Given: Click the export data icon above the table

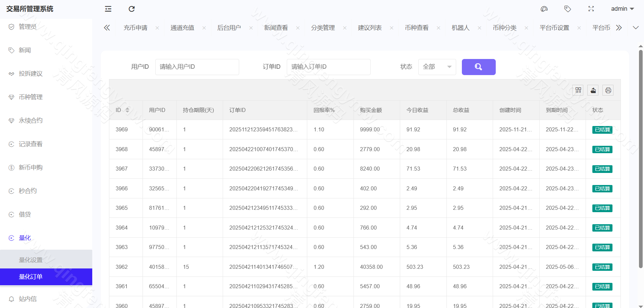Looking at the screenshot, I should coord(593,90).
